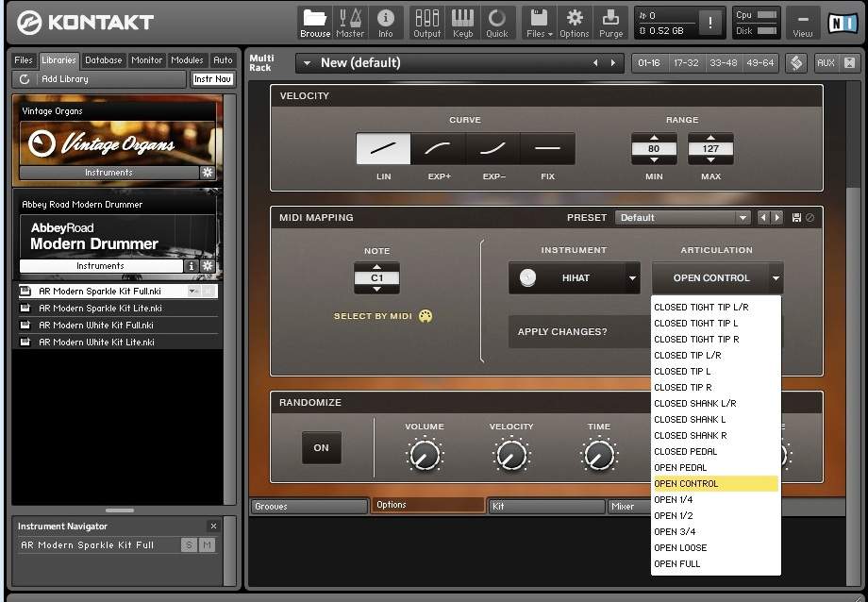Minimize rack with icon next to AUX
The image size is (868, 602).
(850, 62)
